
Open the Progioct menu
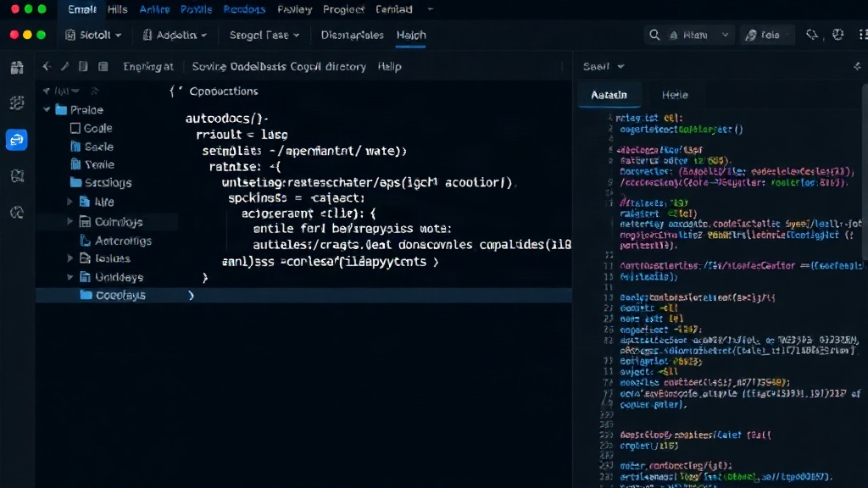point(343,9)
